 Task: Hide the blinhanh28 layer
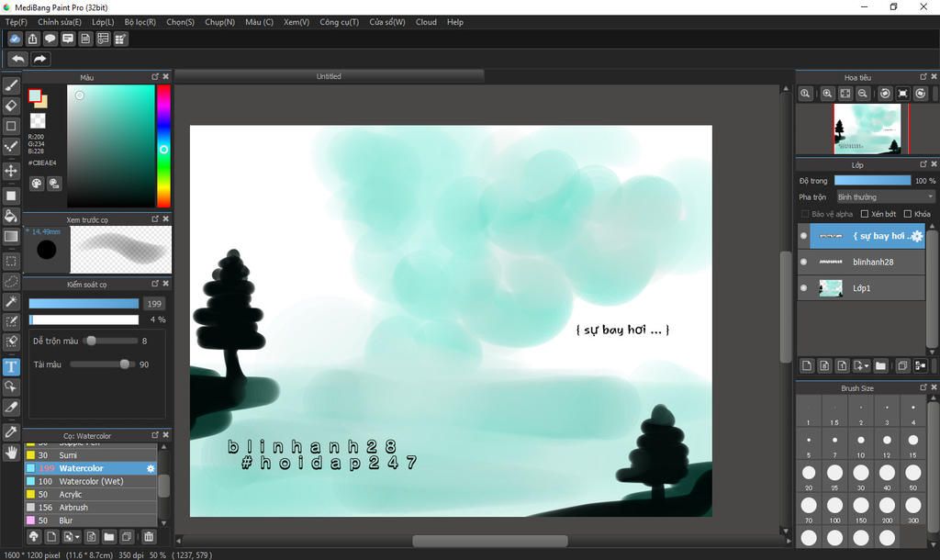click(804, 262)
